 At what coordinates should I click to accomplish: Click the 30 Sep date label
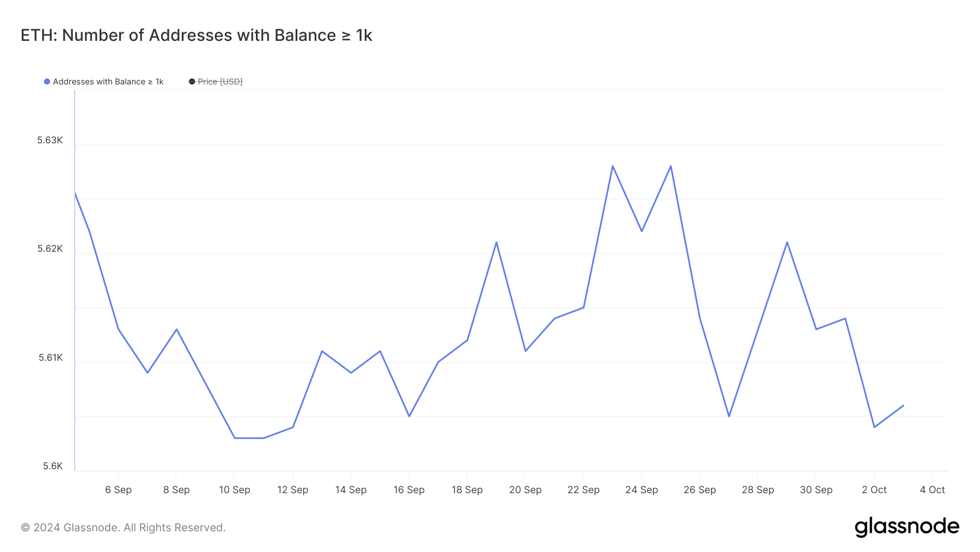(x=816, y=490)
